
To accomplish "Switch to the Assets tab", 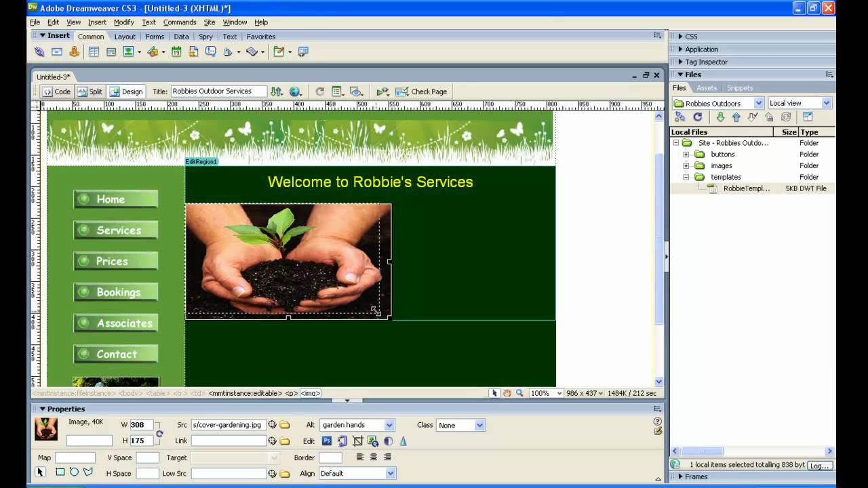I will [707, 87].
